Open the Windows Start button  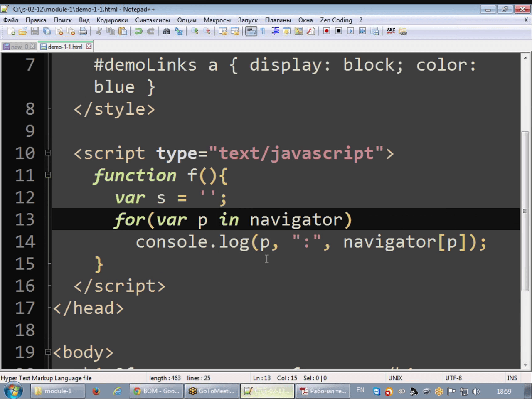pos(13,391)
